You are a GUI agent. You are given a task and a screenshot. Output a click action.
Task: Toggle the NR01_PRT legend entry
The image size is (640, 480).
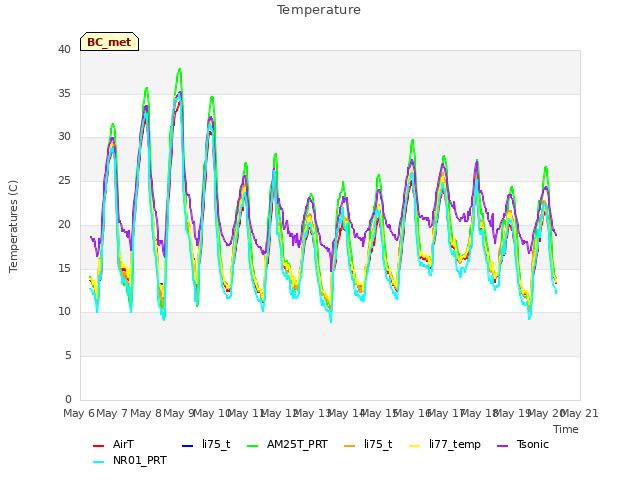130,460
